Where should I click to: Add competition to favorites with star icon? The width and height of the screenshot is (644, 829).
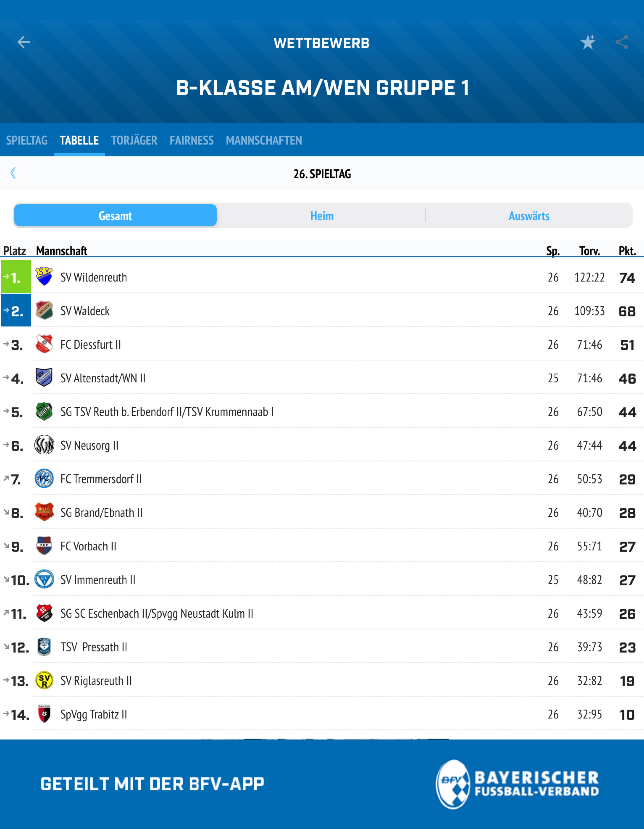point(588,42)
